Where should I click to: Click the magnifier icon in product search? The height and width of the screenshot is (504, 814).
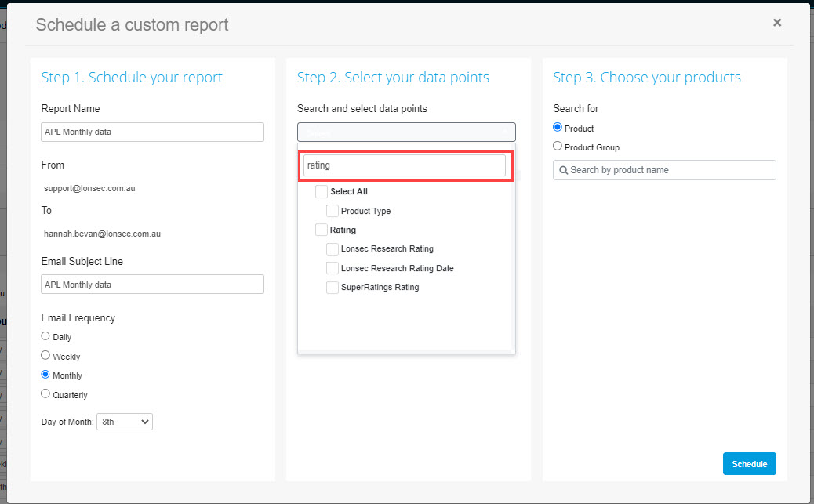coord(563,170)
